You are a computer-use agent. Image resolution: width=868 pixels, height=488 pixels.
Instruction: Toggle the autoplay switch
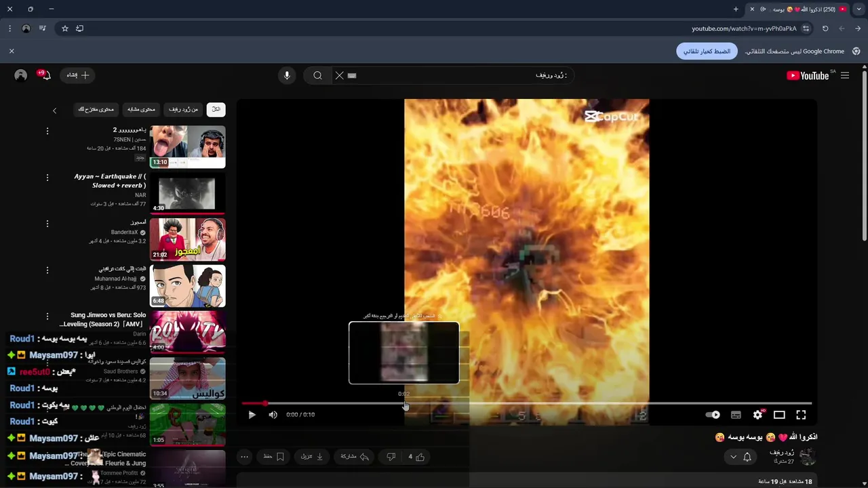713,415
